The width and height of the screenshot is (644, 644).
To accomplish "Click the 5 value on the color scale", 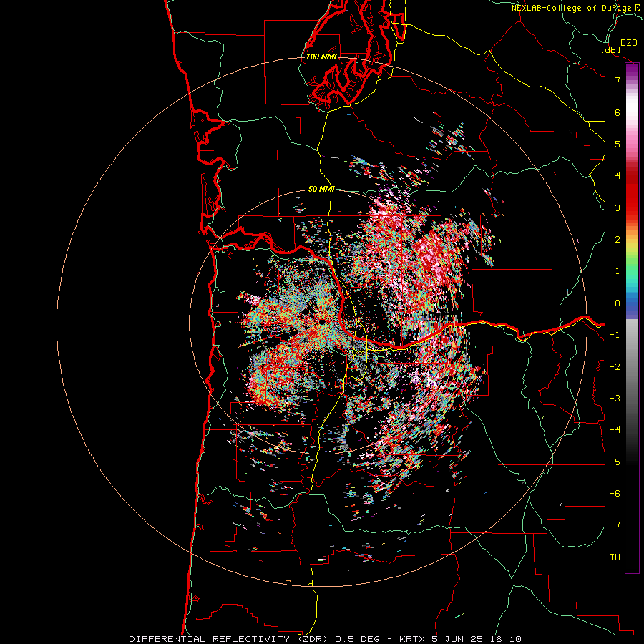I will pos(618,144).
